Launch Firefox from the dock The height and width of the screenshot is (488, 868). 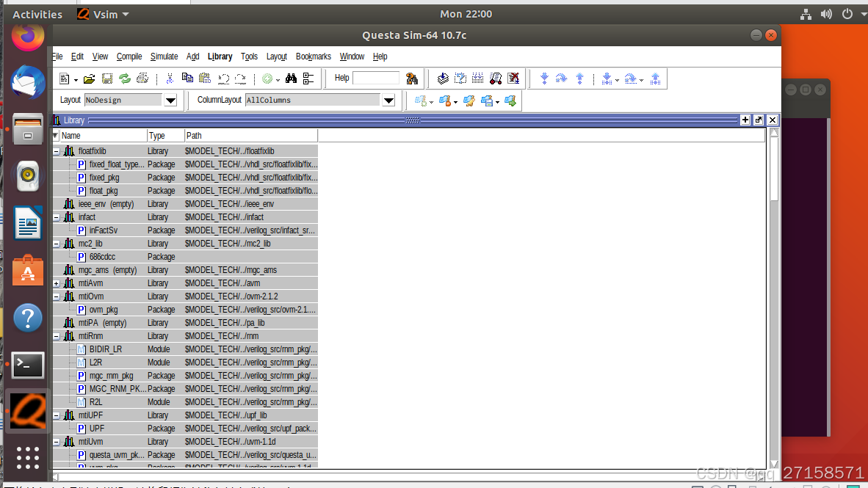28,37
